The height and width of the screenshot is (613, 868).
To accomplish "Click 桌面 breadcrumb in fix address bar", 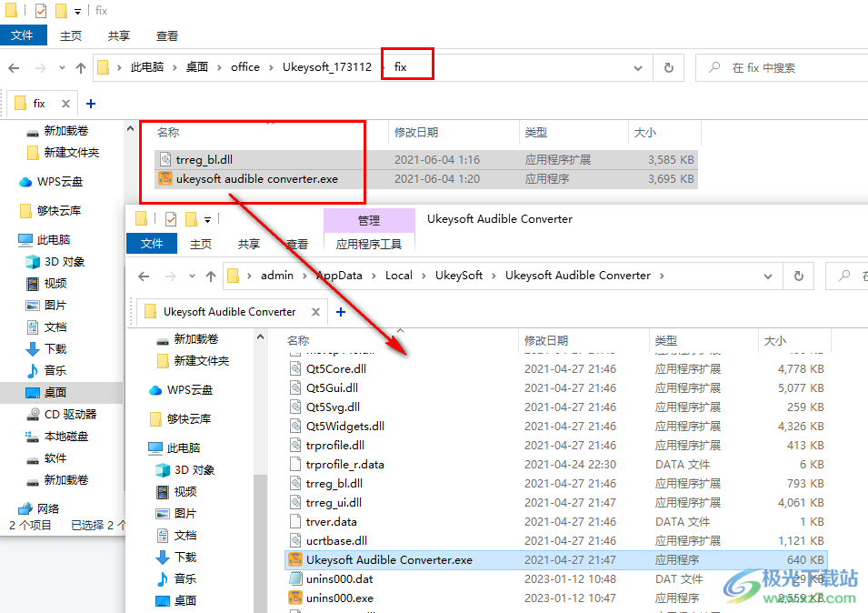I will [197, 67].
